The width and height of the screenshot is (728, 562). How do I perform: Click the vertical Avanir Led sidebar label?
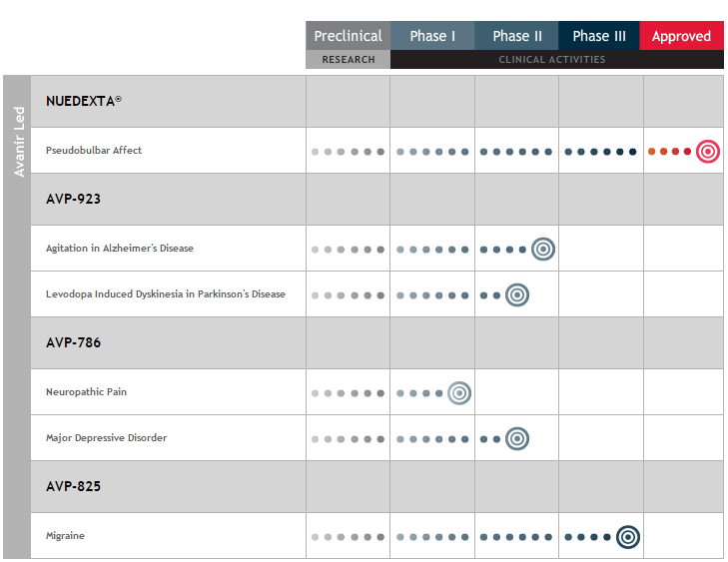pos(19,142)
